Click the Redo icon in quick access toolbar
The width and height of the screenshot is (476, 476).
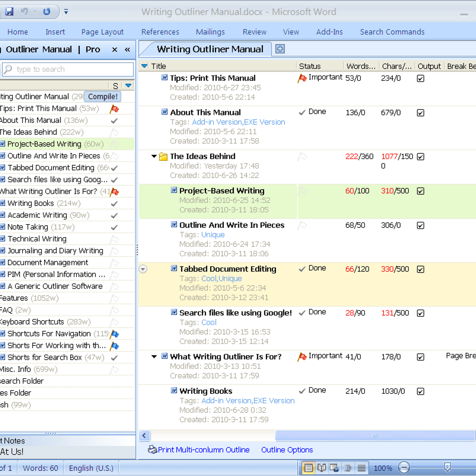pyautogui.click(x=47, y=12)
